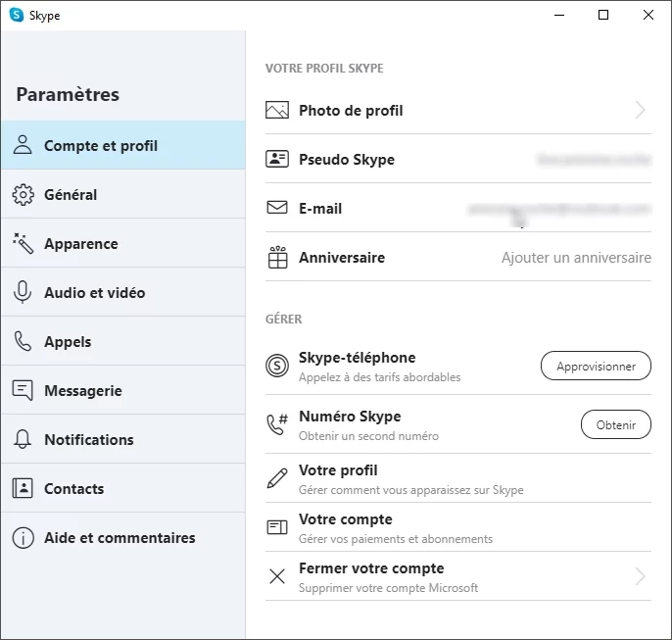This screenshot has height=640, width=672.
Task: Open Messagerie settings
Action: [x=123, y=390]
